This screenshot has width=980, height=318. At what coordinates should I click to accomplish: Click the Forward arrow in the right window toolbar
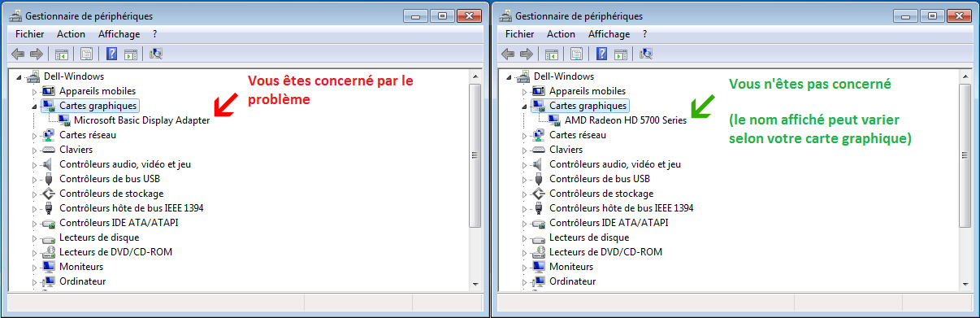point(526,54)
